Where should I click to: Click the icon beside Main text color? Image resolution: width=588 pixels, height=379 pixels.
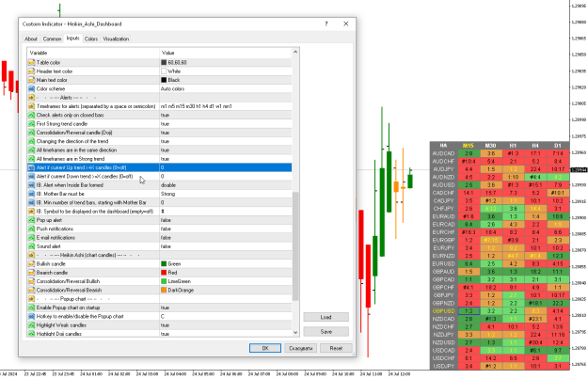[31, 80]
